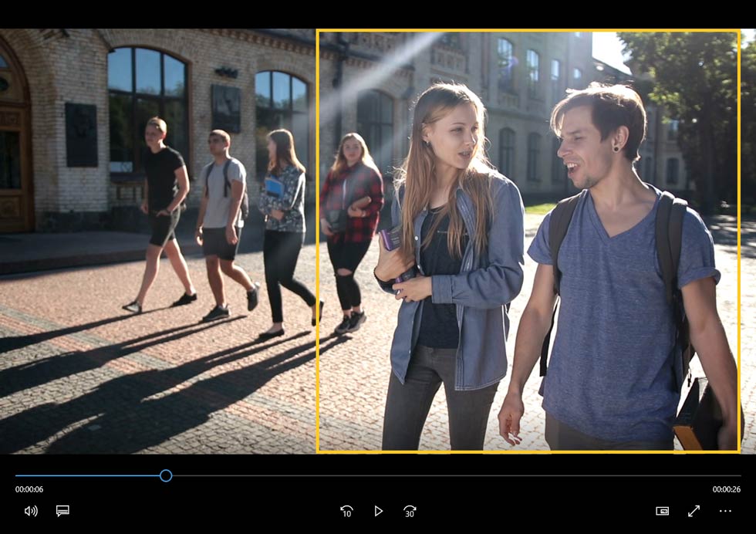The height and width of the screenshot is (534, 756).
Task: Click the elapsed time 00:00:06
Action: coord(29,489)
